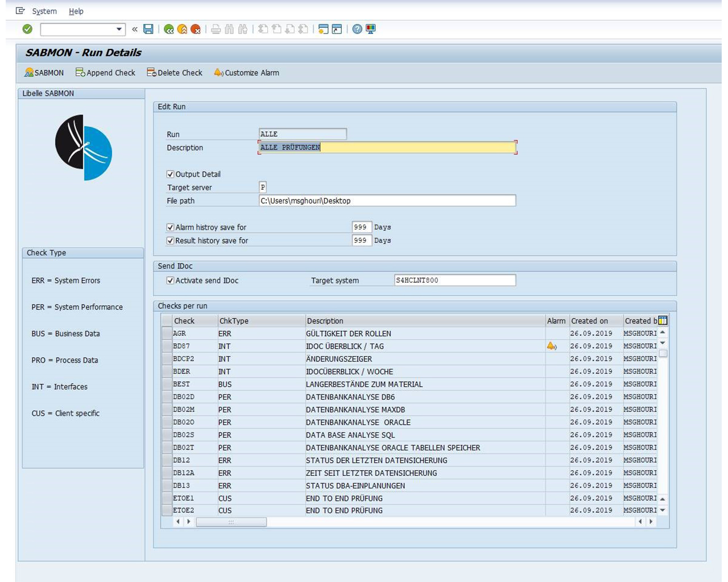Toggle Alarm history save for checkbox
The width and height of the screenshot is (728, 582).
tap(170, 227)
